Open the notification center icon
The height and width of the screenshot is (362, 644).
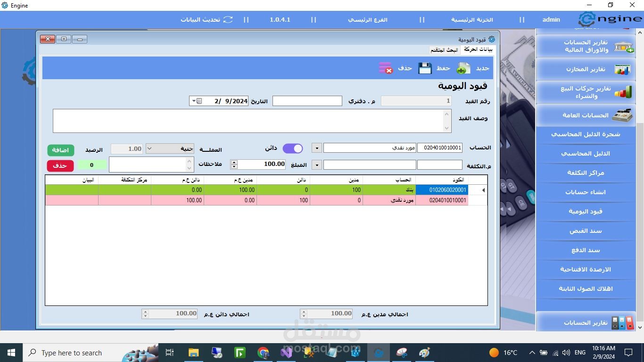coord(628,353)
